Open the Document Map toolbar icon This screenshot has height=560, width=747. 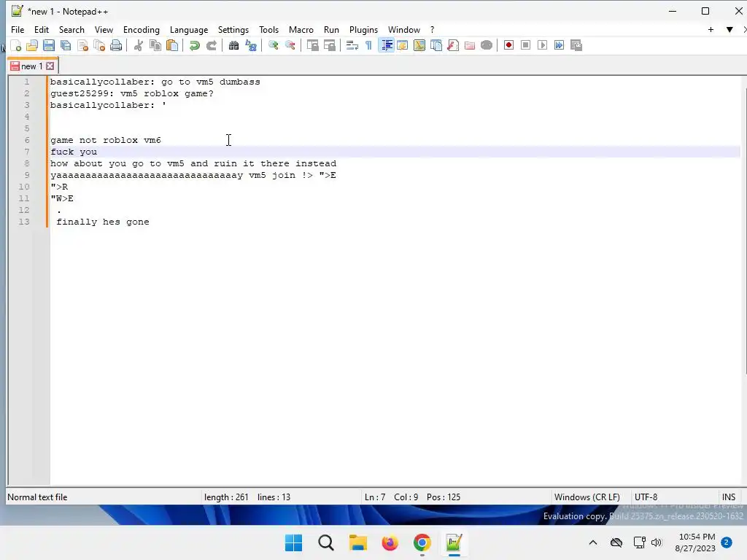click(x=419, y=45)
